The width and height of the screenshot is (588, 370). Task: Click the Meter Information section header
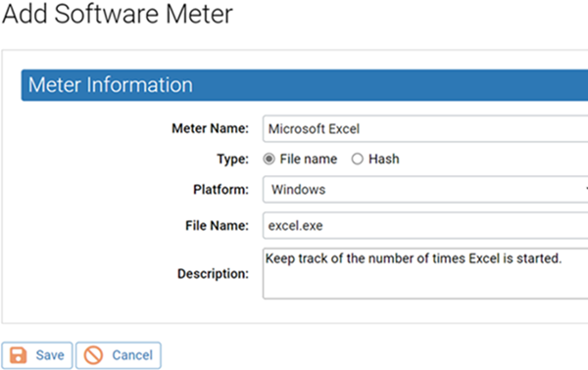point(305,85)
